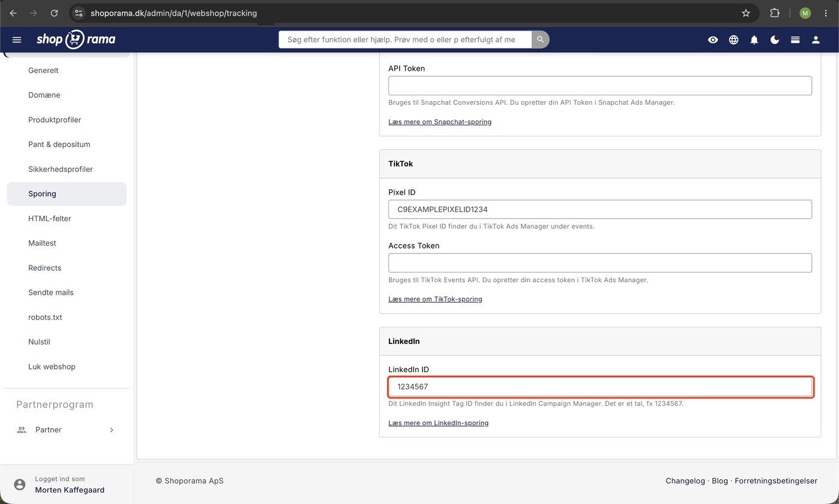Open the browser extensions puzzle icon
Viewport: 839px width, 504px height.
(x=774, y=13)
